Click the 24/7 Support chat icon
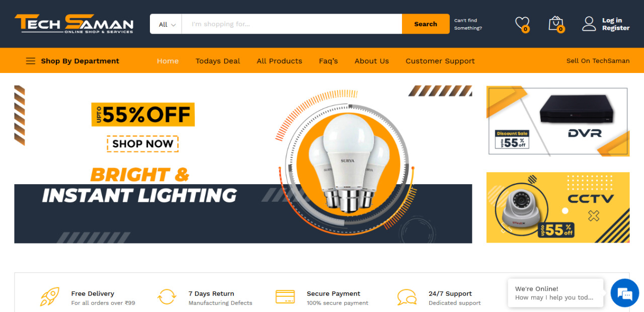This screenshot has width=644, height=312. [x=407, y=297]
